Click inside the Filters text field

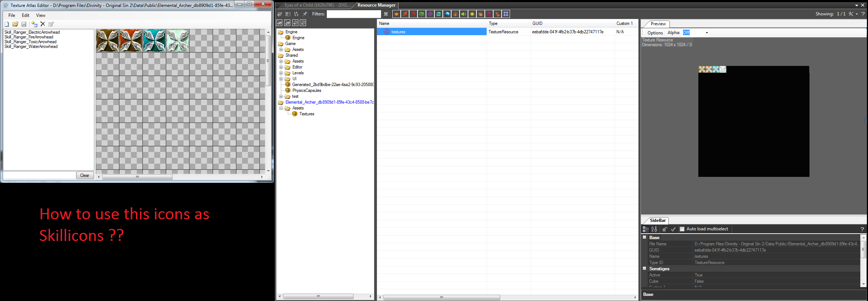tap(353, 14)
